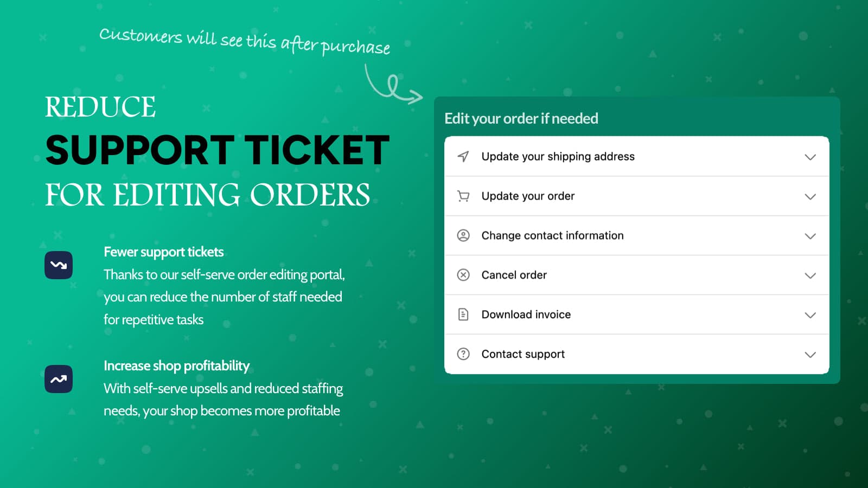Viewport: 868px width, 488px height.
Task: Expand Change contact information chevron
Action: tap(810, 236)
